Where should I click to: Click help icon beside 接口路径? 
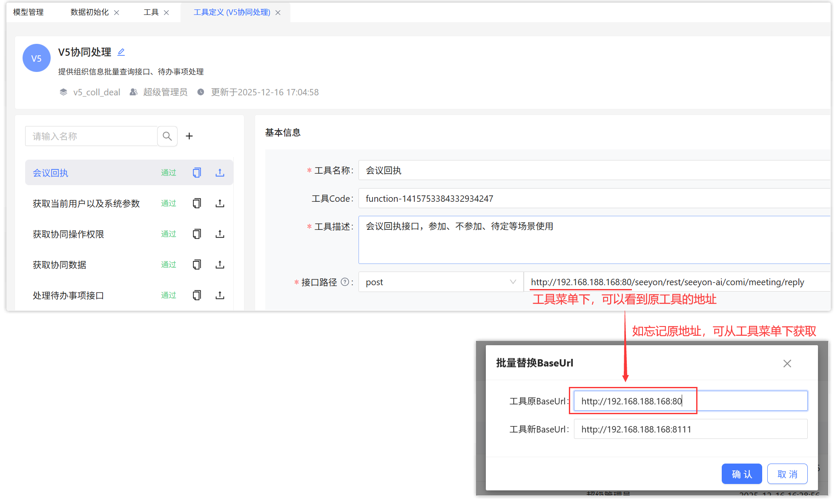345,282
